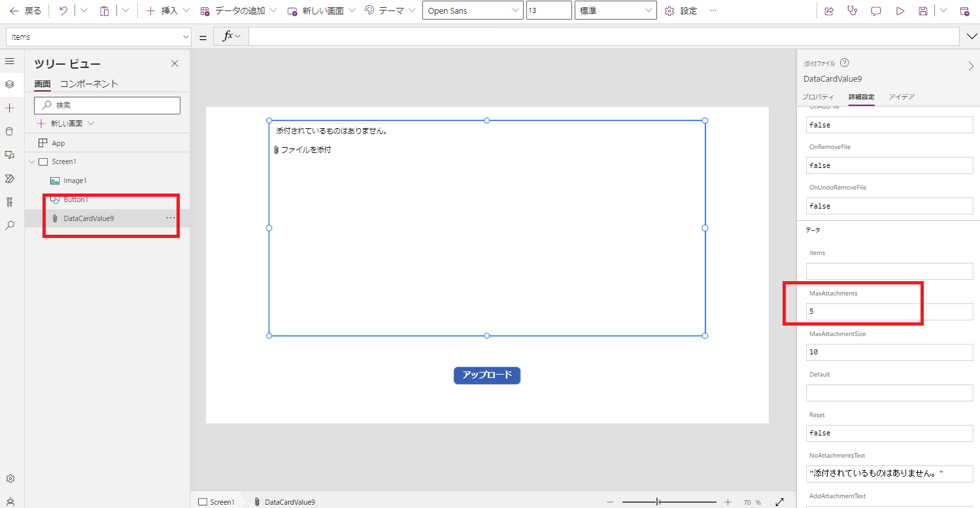980x508 pixels.
Task: Open the Media panel
Action: click(9, 154)
